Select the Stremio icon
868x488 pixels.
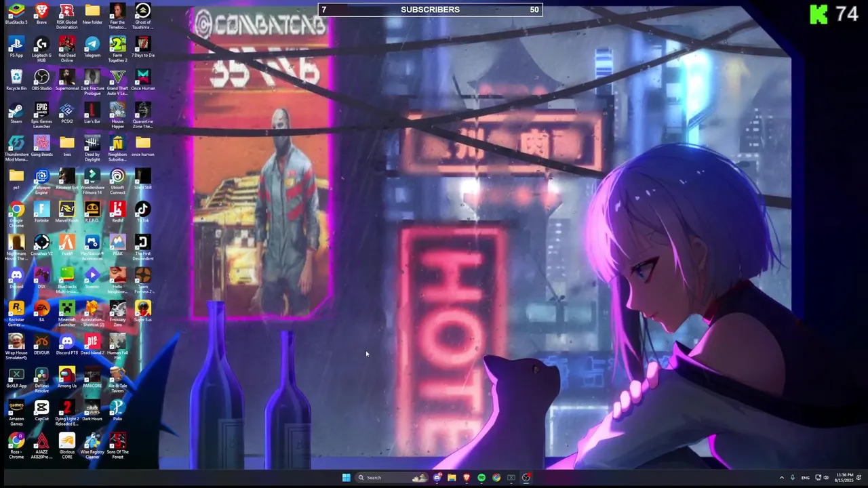click(92, 279)
